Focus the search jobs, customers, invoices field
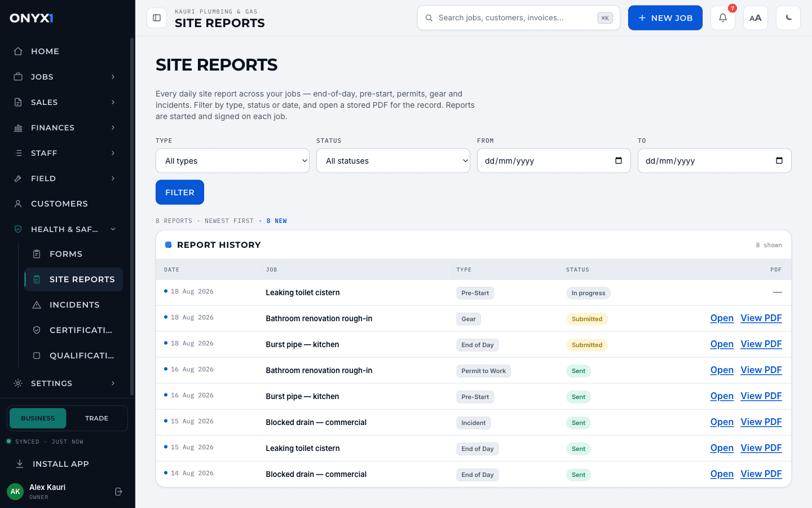 pyautogui.click(x=518, y=18)
